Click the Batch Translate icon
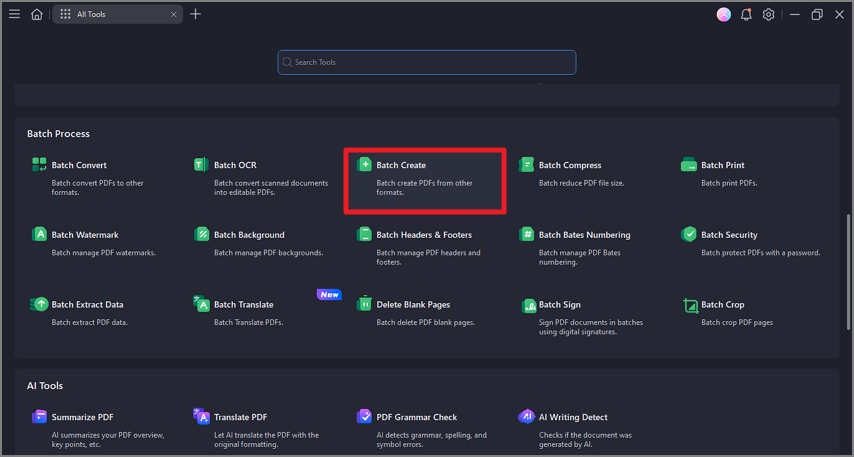Viewport: 854px width, 457px height. [x=202, y=303]
